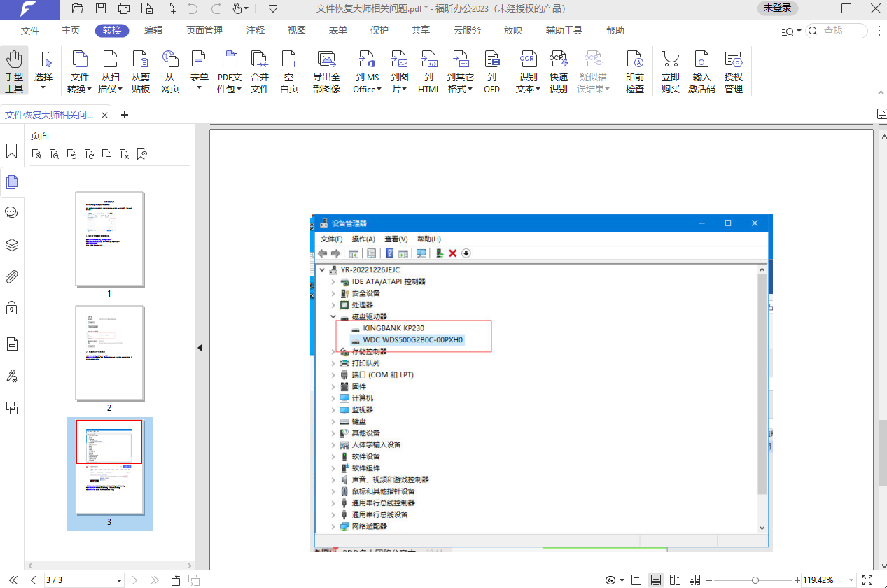
Task: Click the print icon in title bar
Action: pos(124,8)
